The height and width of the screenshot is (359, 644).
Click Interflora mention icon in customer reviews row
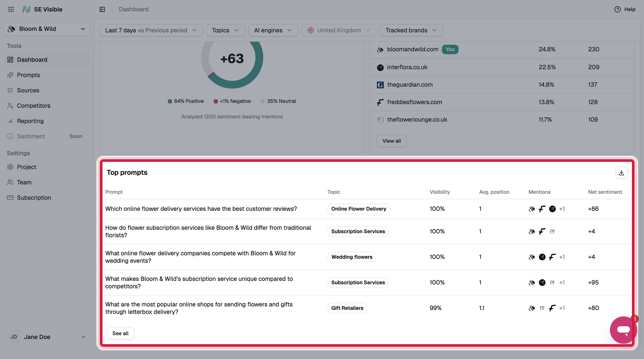pyautogui.click(x=552, y=209)
